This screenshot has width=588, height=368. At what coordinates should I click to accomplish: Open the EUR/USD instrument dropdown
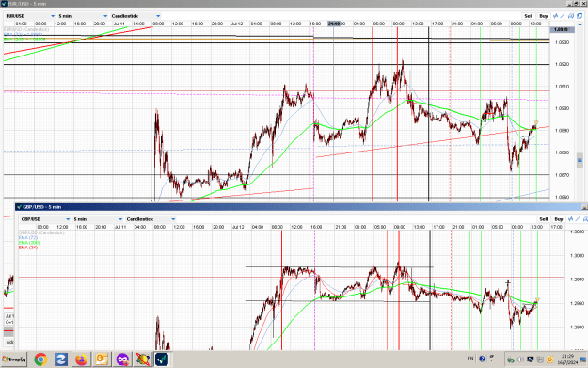pos(30,16)
